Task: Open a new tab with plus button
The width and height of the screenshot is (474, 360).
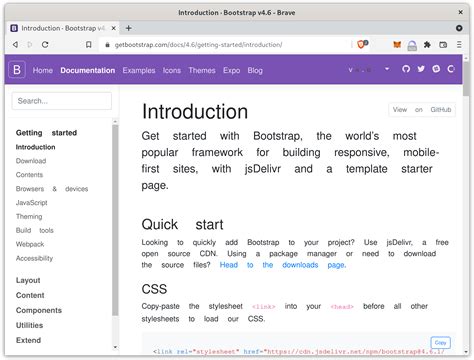Action: point(129,28)
